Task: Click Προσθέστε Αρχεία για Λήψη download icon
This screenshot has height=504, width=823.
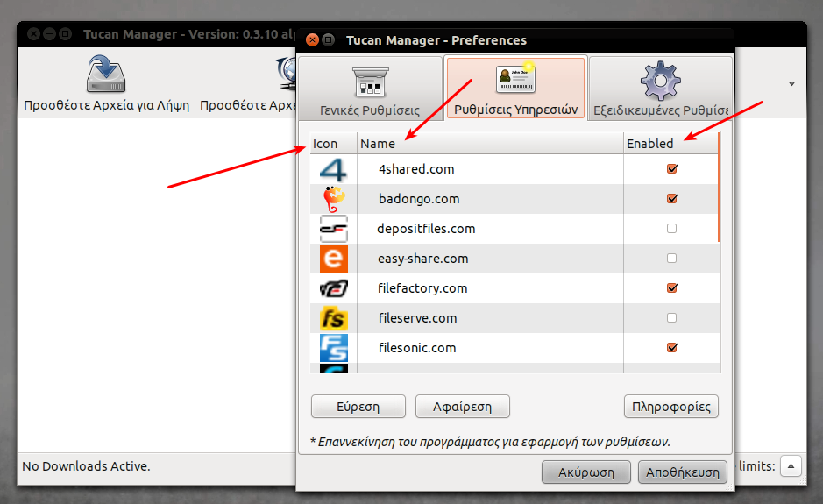Action: click(x=106, y=75)
